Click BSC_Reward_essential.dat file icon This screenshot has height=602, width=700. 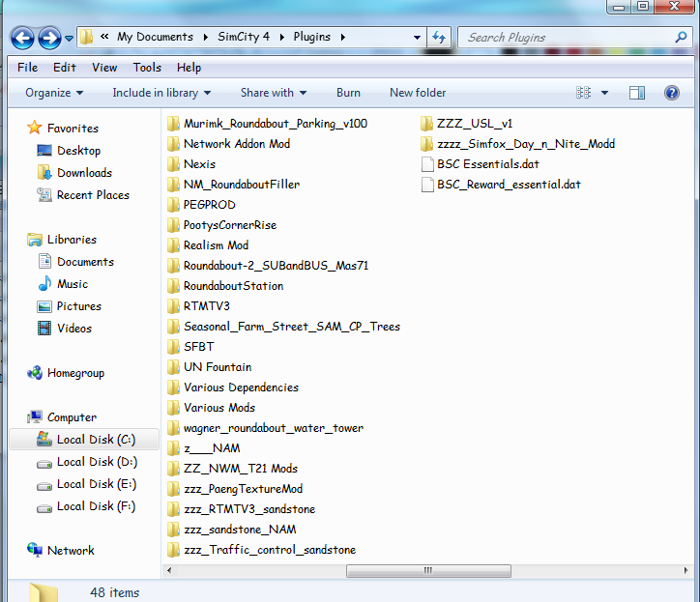pos(427,185)
